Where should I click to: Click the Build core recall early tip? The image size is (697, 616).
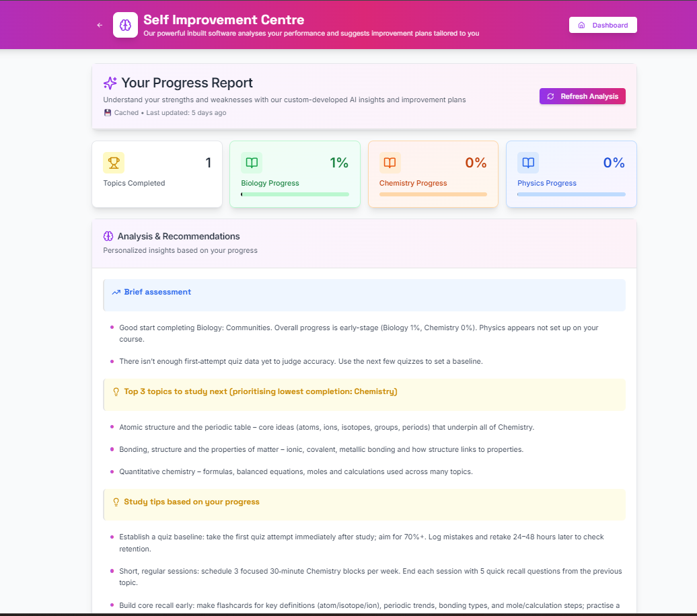(369, 605)
